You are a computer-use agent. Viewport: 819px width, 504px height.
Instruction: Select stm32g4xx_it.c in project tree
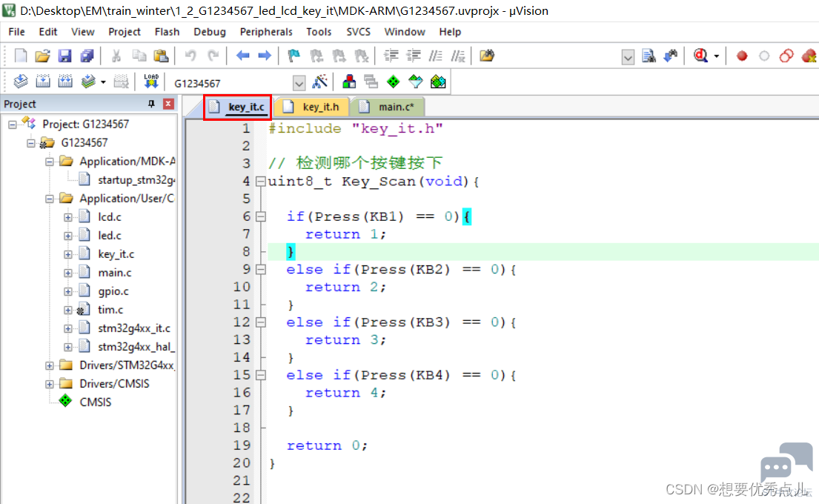133,328
